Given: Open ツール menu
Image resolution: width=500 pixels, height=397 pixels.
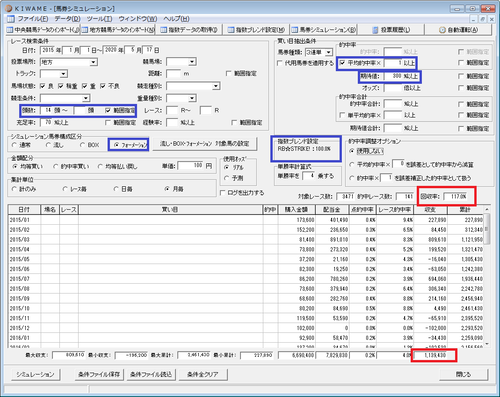Looking at the screenshot, I should (99, 19).
